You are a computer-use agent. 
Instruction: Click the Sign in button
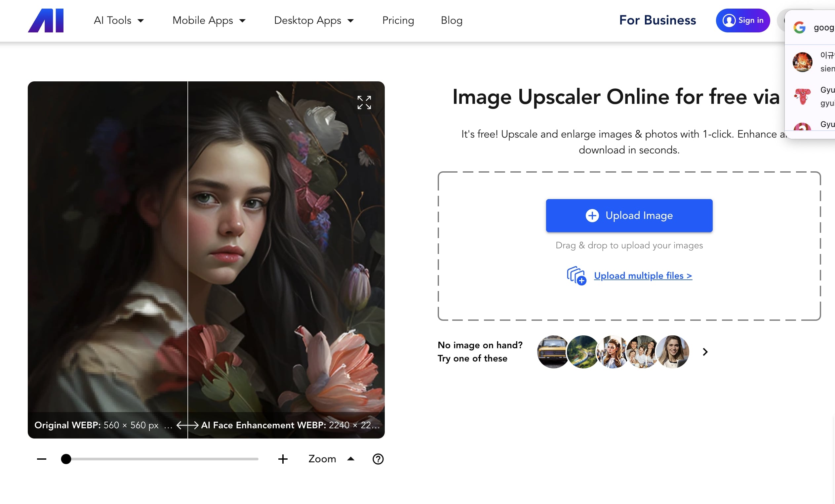(742, 21)
